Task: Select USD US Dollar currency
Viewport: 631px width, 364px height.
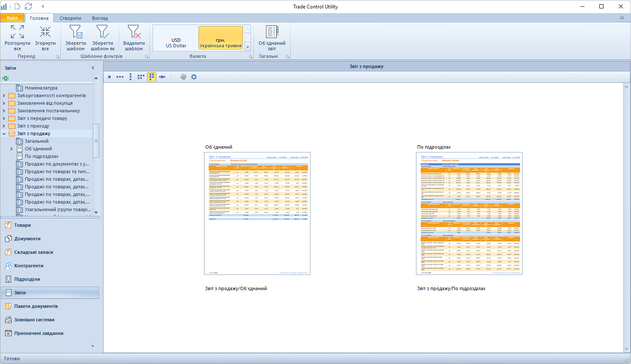Action: (176, 43)
